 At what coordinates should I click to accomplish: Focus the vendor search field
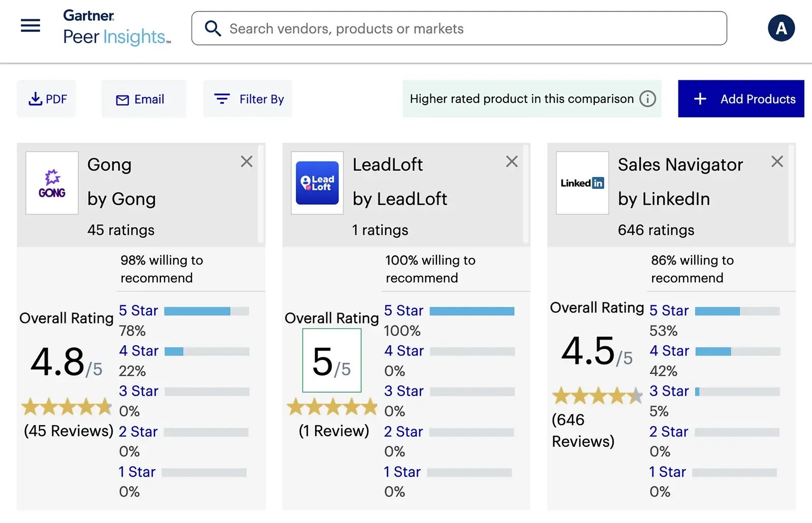click(459, 28)
